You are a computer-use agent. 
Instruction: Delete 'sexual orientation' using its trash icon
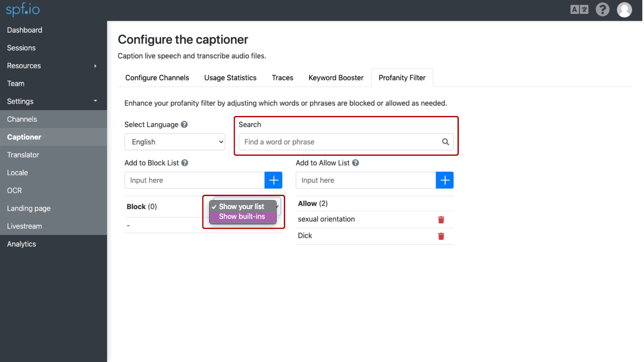pos(441,220)
